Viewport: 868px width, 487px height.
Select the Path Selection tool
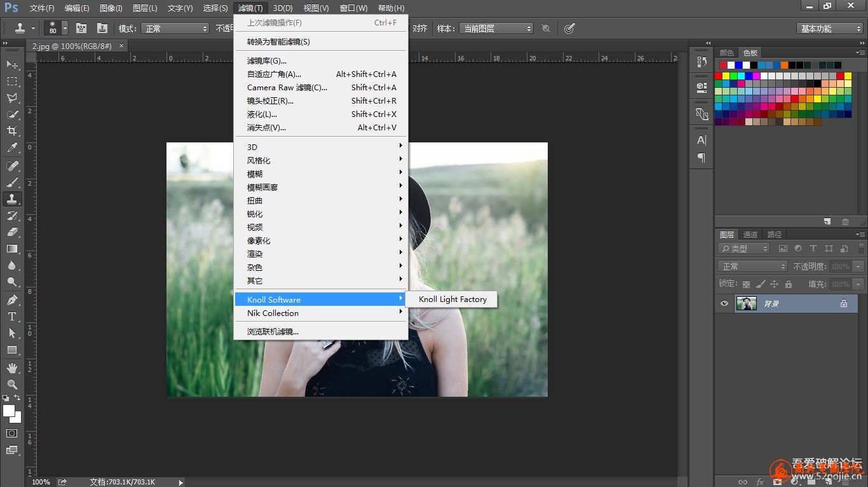click(x=11, y=333)
